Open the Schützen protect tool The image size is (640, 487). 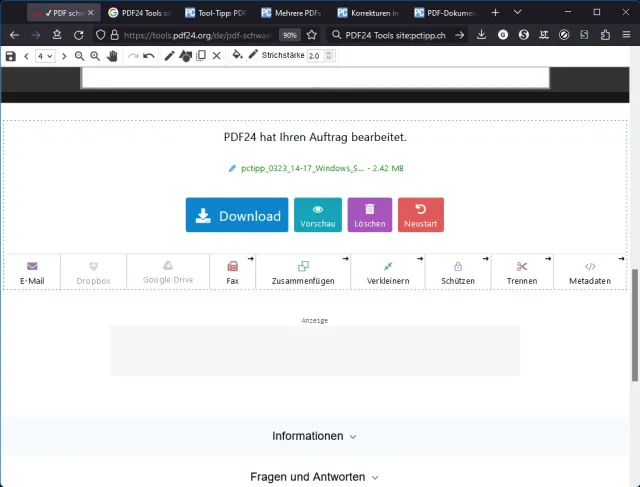coord(458,272)
